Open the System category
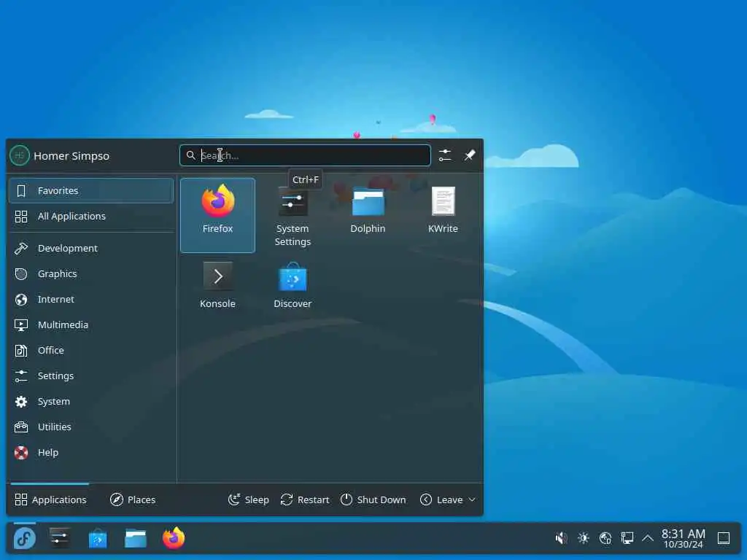 coord(91,402)
